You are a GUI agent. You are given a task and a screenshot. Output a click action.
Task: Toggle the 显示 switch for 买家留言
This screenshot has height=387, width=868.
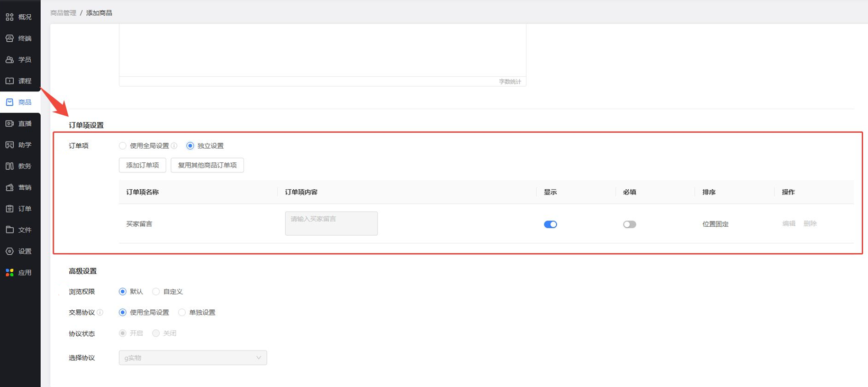550,224
